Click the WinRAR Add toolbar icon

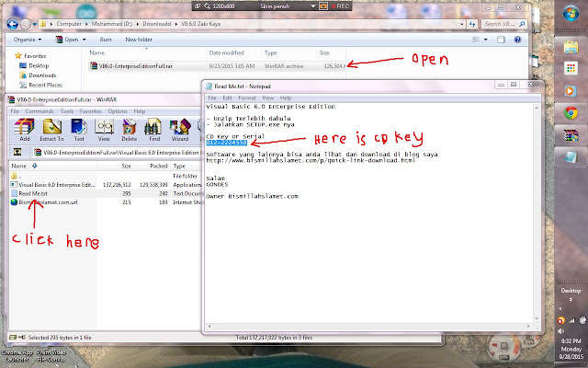pos(25,130)
